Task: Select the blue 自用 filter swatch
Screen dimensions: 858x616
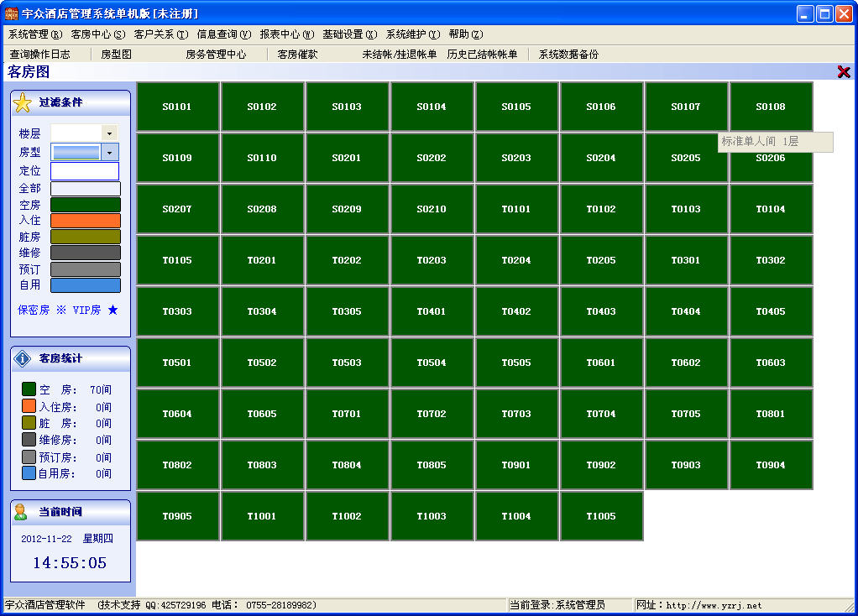Action: coord(85,285)
